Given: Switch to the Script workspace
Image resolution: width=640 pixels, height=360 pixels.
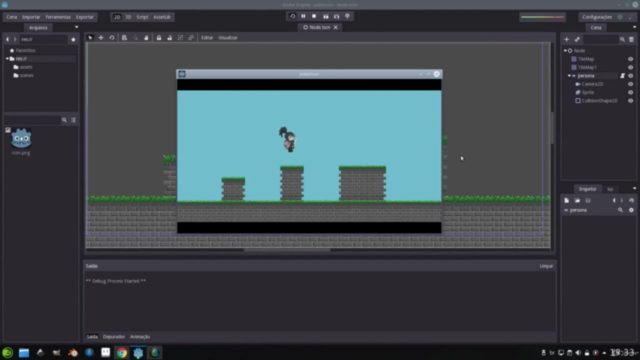Looking at the screenshot, I should pos(142,17).
